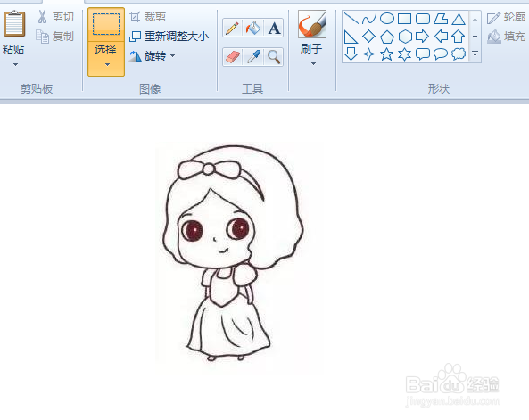Select the Rounded rectangle shape
Image resolution: width=529 pixels, height=420 pixels.
click(x=423, y=19)
